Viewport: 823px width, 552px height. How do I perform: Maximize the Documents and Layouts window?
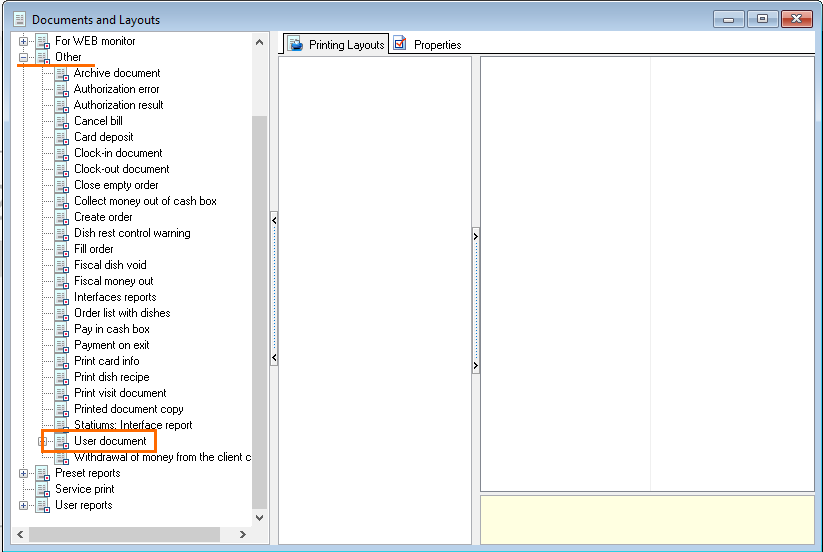(x=762, y=19)
